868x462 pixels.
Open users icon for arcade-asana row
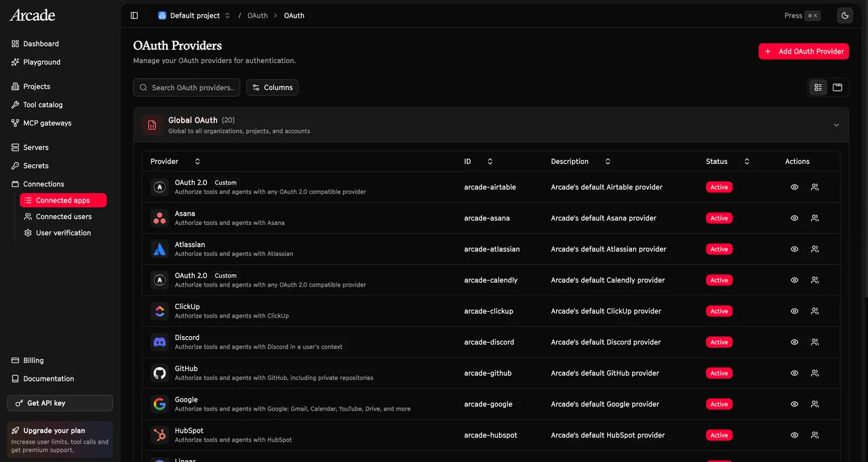[x=815, y=218]
